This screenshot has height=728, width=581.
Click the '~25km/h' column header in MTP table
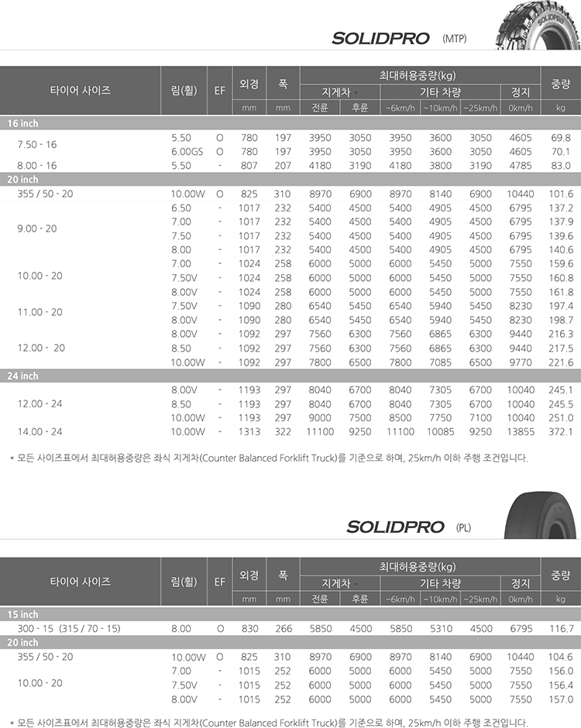[x=481, y=108]
